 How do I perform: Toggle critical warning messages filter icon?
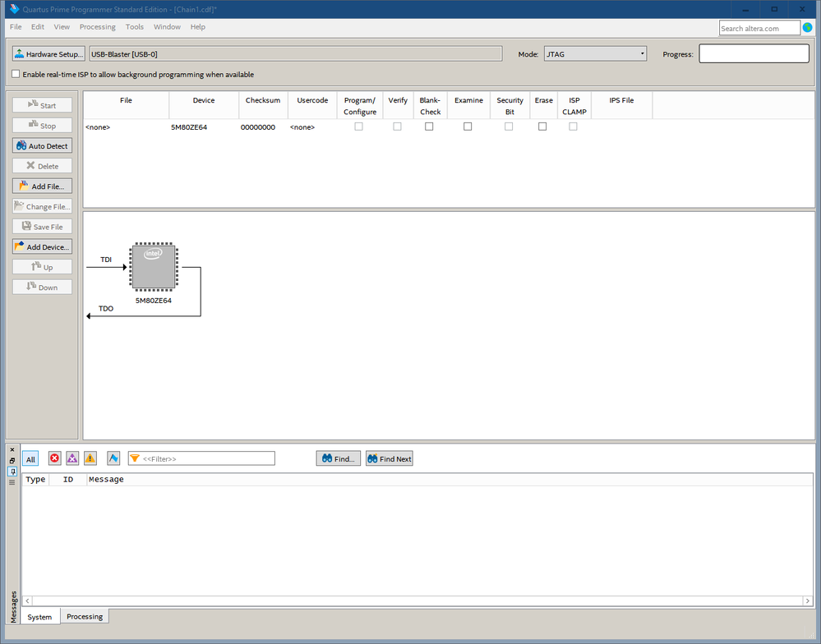click(x=72, y=458)
